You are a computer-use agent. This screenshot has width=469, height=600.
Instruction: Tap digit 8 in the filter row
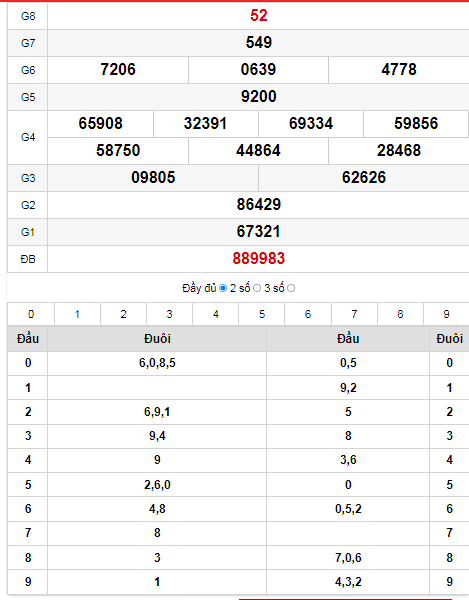tap(400, 314)
